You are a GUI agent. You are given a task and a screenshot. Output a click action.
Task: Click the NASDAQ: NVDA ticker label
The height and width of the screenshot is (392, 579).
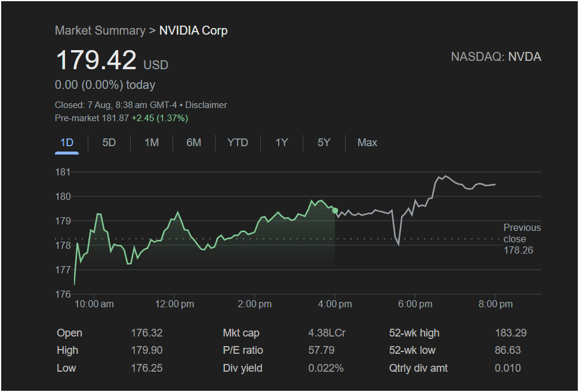496,57
